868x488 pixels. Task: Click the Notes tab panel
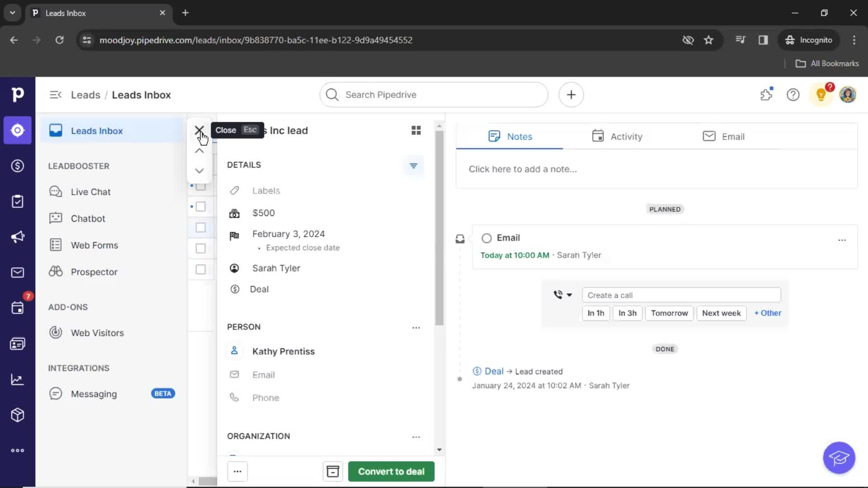(509, 136)
